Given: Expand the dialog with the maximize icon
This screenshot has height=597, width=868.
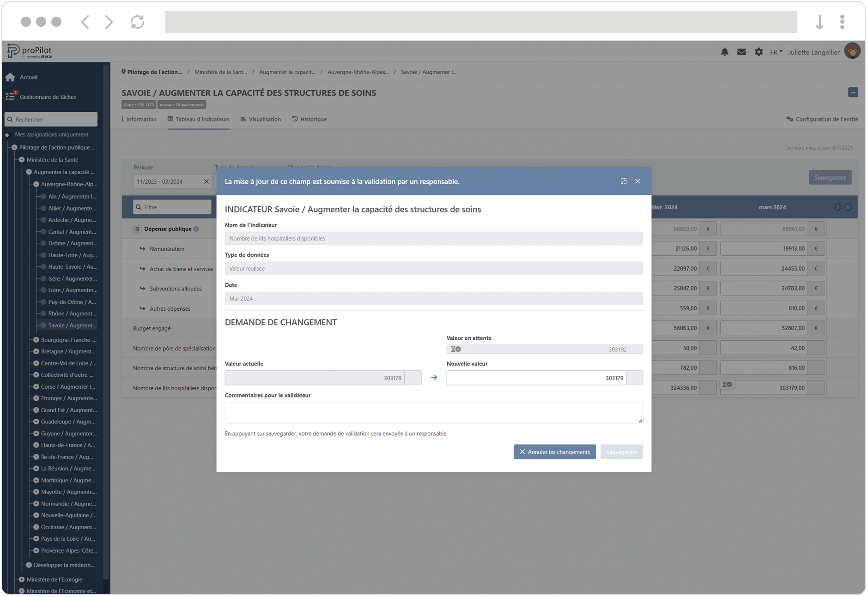Looking at the screenshot, I should [624, 181].
